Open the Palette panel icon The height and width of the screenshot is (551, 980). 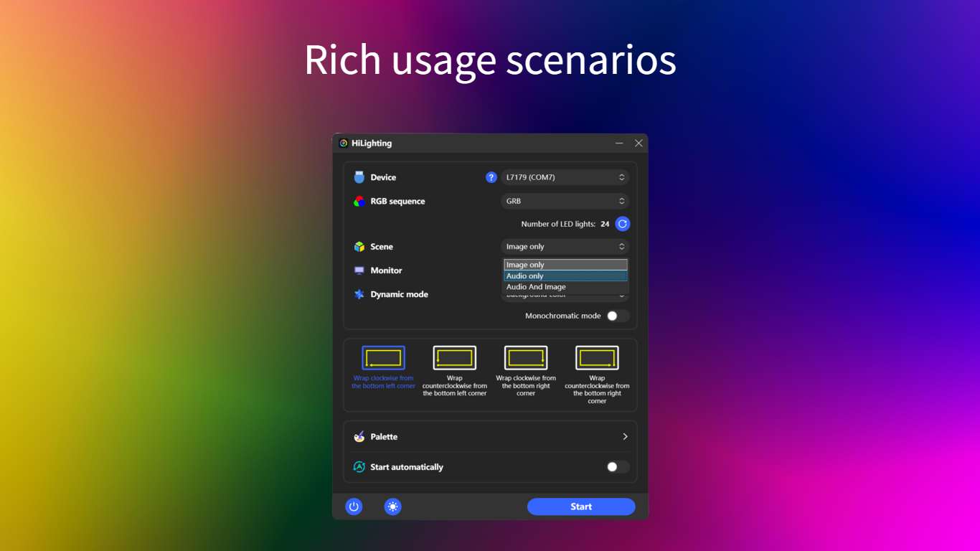click(359, 436)
